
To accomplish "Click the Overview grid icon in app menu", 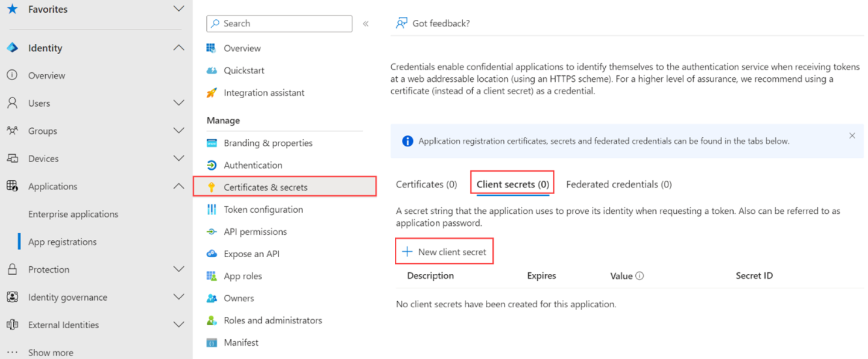I will [211, 48].
